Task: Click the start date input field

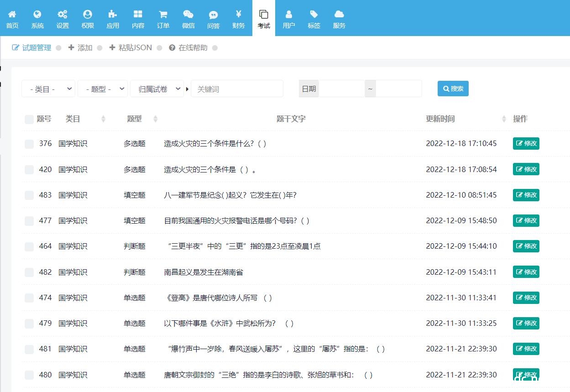Action: pyautogui.click(x=342, y=89)
